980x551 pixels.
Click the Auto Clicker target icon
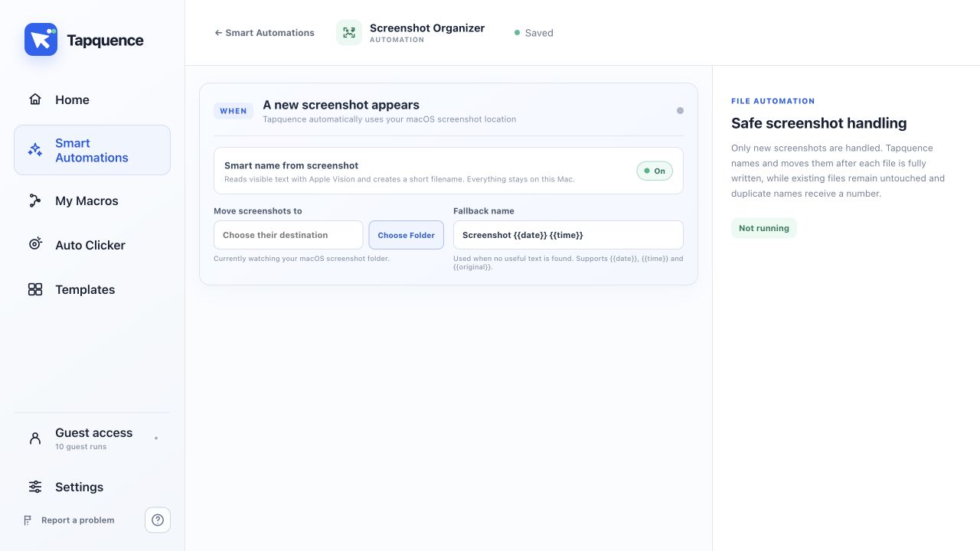(x=35, y=245)
